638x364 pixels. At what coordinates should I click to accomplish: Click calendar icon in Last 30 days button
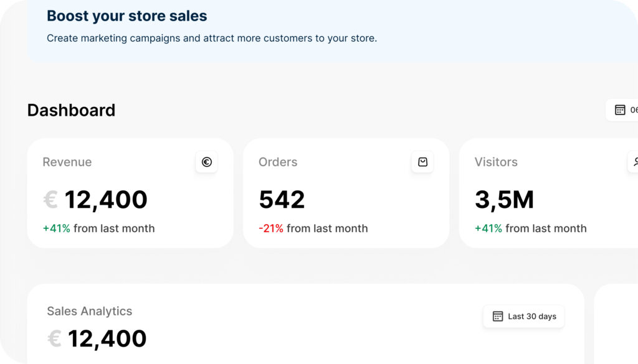[498, 317]
